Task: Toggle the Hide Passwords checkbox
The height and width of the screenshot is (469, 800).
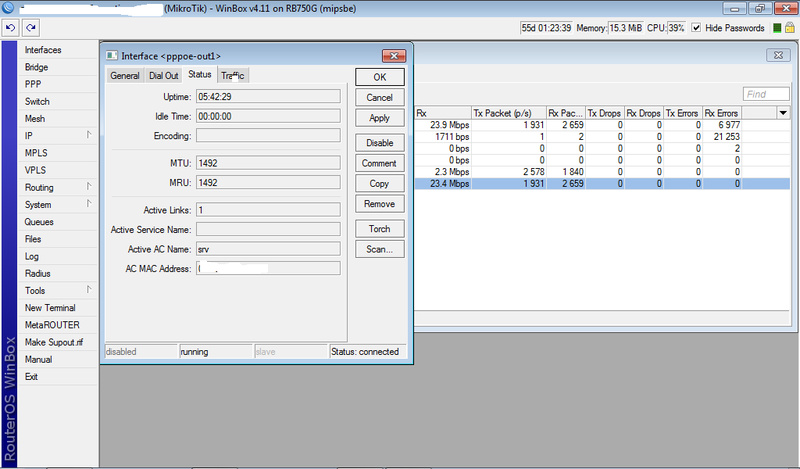Action: pyautogui.click(x=696, y=28)
